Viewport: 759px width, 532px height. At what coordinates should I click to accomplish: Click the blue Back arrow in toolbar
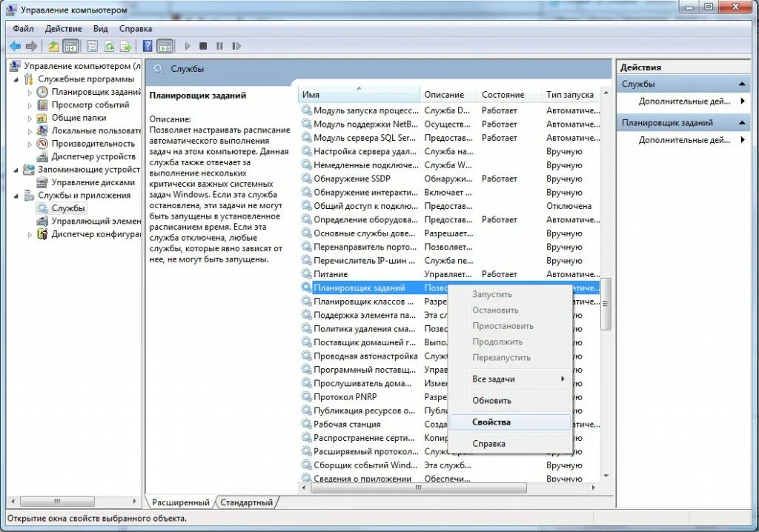click(15, 46)
